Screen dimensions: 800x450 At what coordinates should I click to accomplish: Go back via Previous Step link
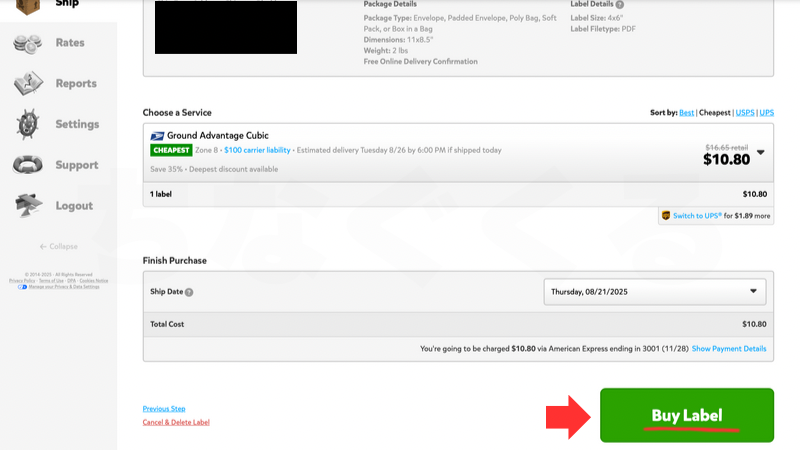[x=164, y=409]
